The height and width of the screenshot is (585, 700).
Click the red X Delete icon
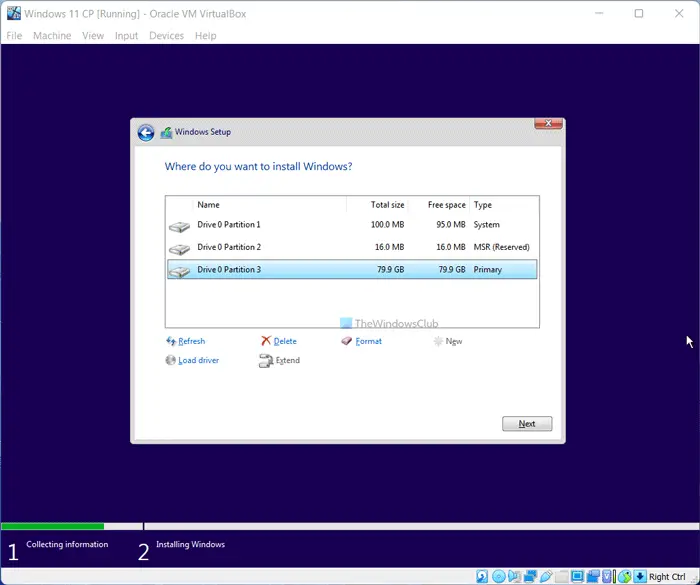[x=266, y=341]
